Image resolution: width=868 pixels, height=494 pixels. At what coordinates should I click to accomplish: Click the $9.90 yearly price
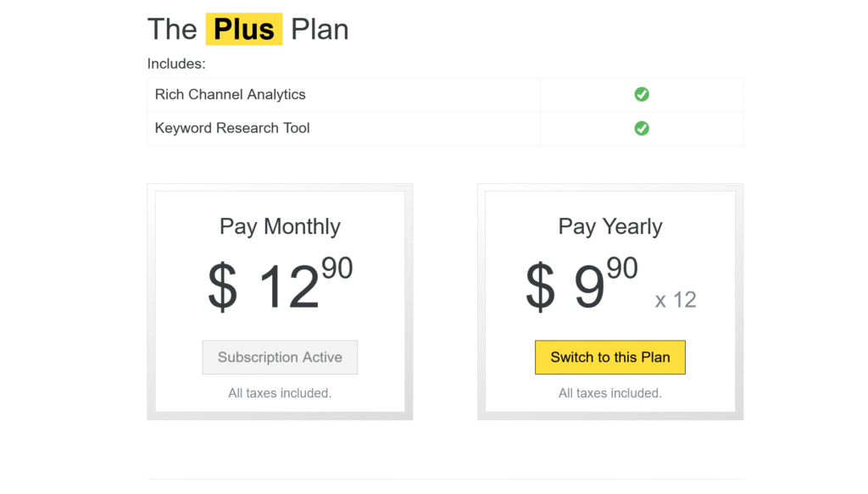click(x=581, y=284)
